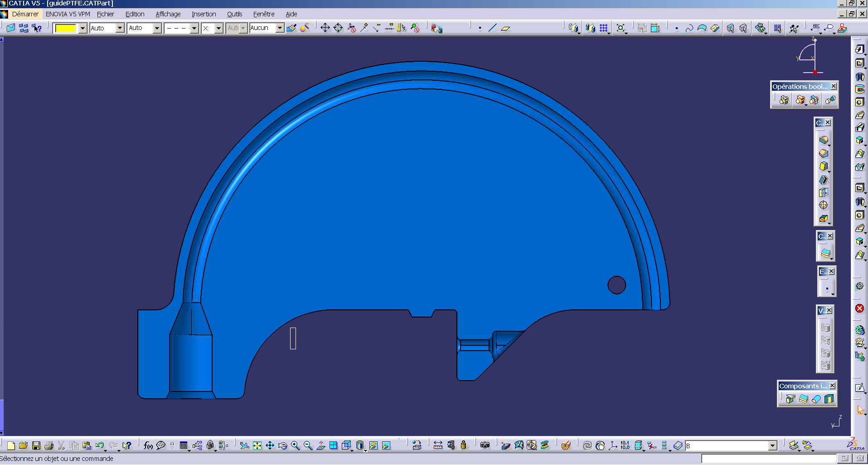
Task: Select the Measure Between tool
Action: [x=438, y=445]
